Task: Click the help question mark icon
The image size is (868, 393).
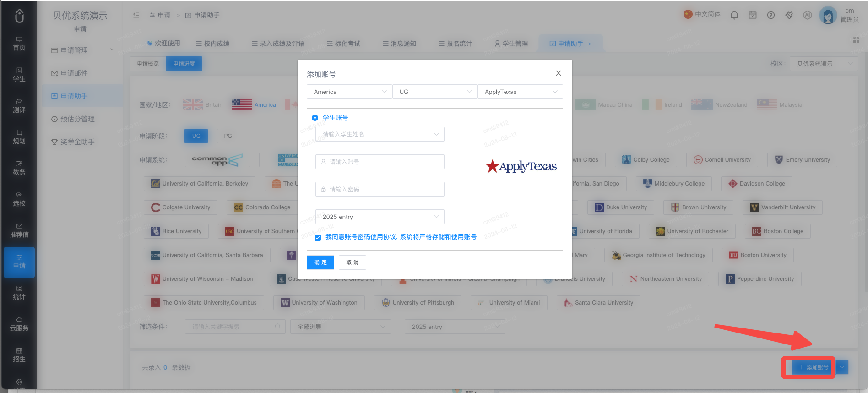Action: tap(771, 15)
